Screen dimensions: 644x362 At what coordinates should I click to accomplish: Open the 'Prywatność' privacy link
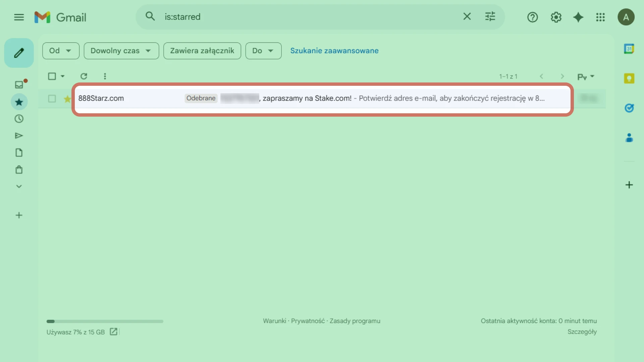pyautogui.click(x=308, y=321)
